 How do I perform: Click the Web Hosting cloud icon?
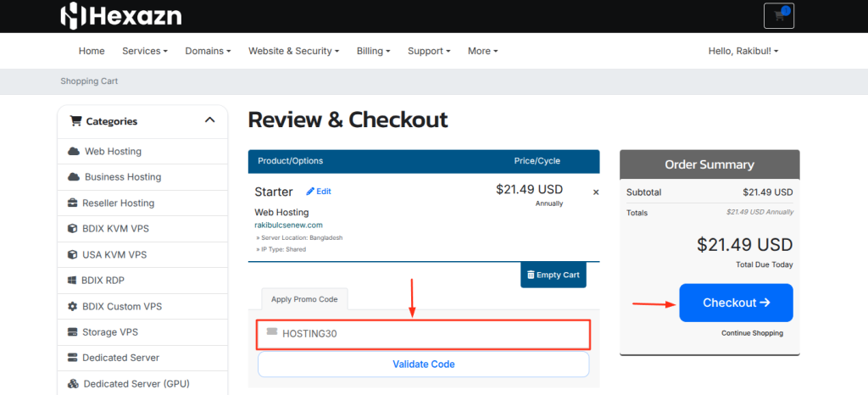(74, 152)
